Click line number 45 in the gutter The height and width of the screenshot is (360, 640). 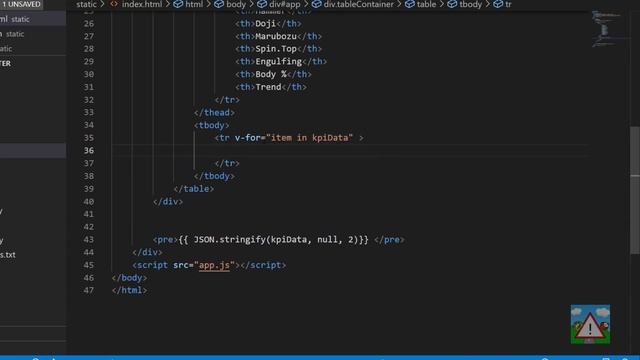(x=89, y=265)
